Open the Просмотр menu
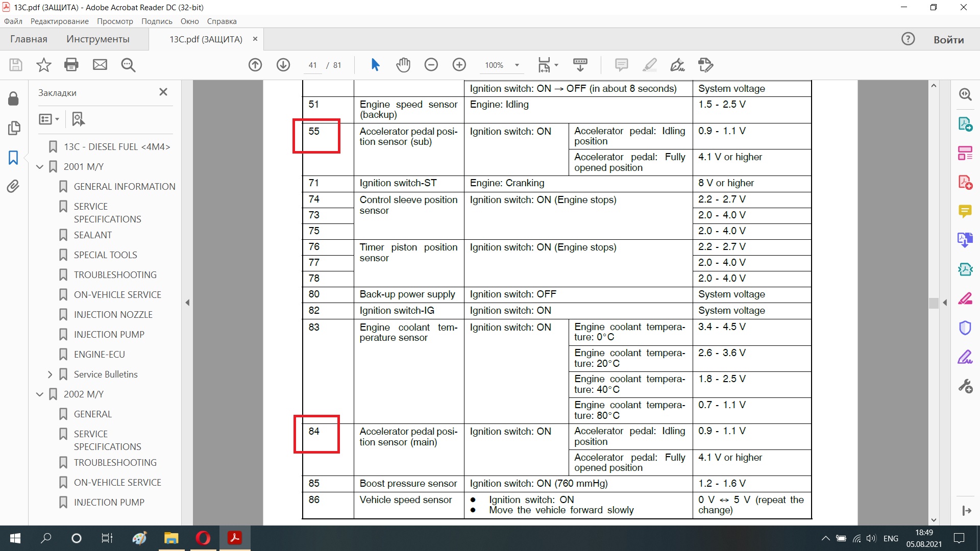980x551 pixels. 115,21
